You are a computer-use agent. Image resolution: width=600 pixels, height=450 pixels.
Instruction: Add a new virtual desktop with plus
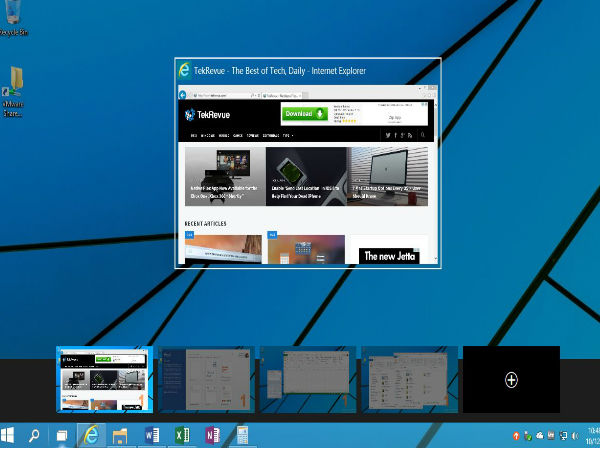click(x=511, y=380)
